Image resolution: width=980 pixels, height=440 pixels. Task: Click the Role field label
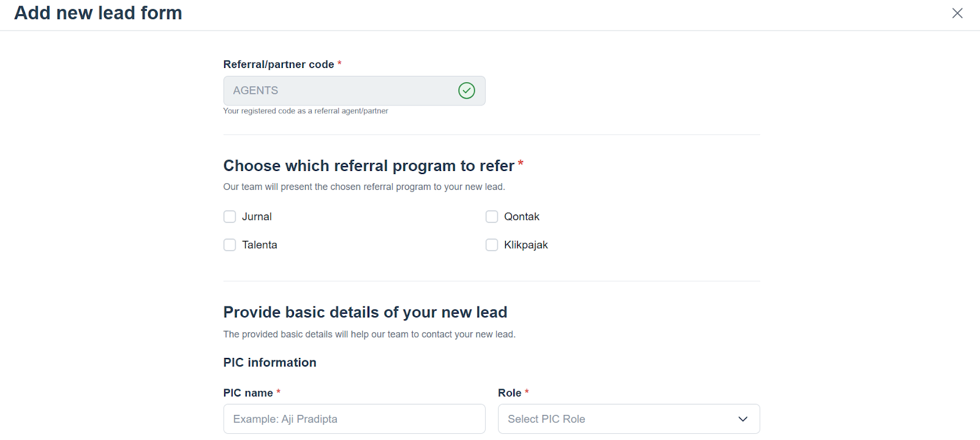pyautogui.click(x=510, y=393)
